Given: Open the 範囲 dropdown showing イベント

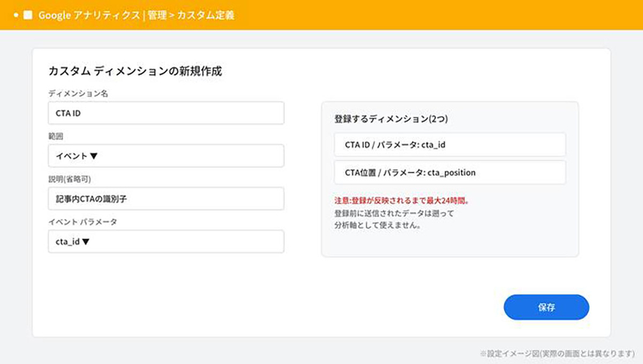Looking at the screenshot, I should 166,156.
